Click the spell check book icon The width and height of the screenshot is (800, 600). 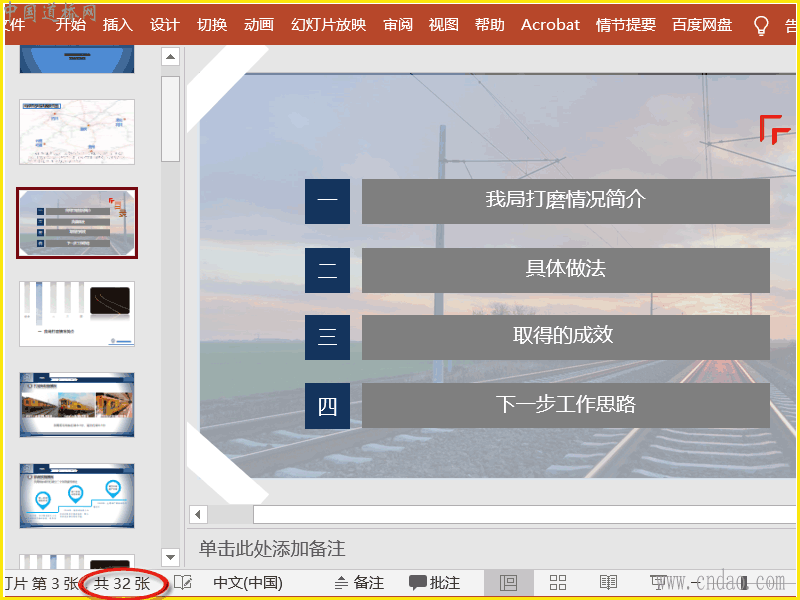coord(183,582)
